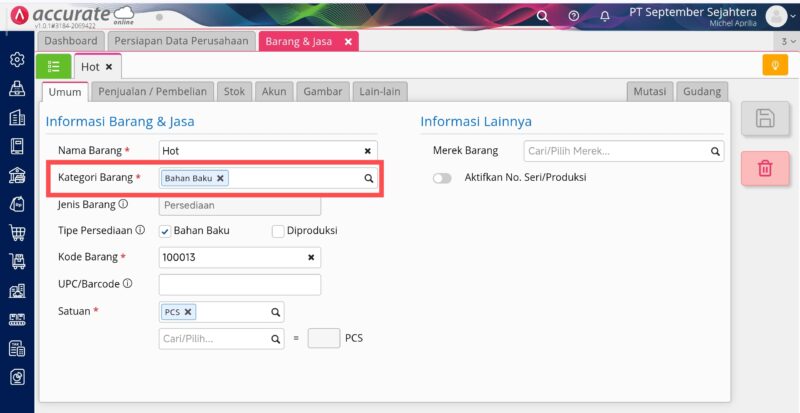Open the ledger book icon in the sidebar
This screenshot has height=413, width=800.
pos(17,147)
